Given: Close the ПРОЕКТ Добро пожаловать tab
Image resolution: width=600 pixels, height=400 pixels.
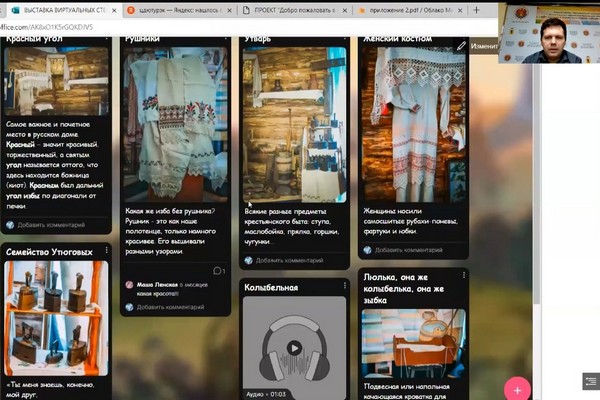Looking at the screenshot, I should coord(345,11).
